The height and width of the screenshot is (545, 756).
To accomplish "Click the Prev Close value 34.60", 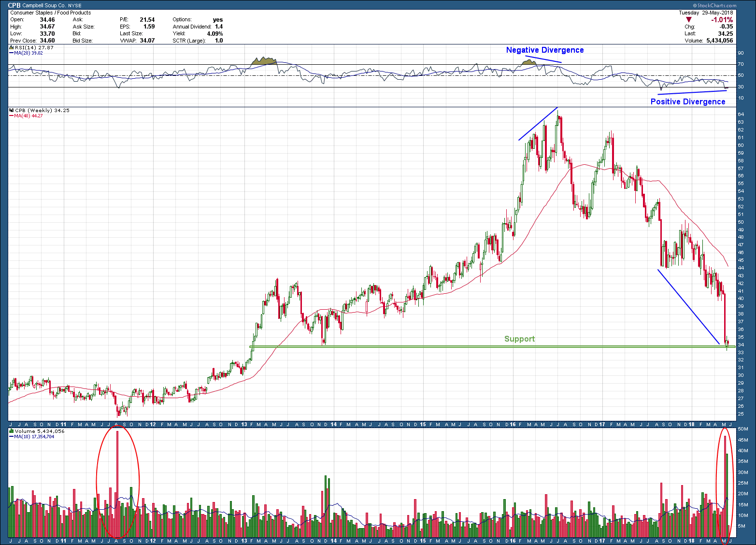I will tap(47, 41).
